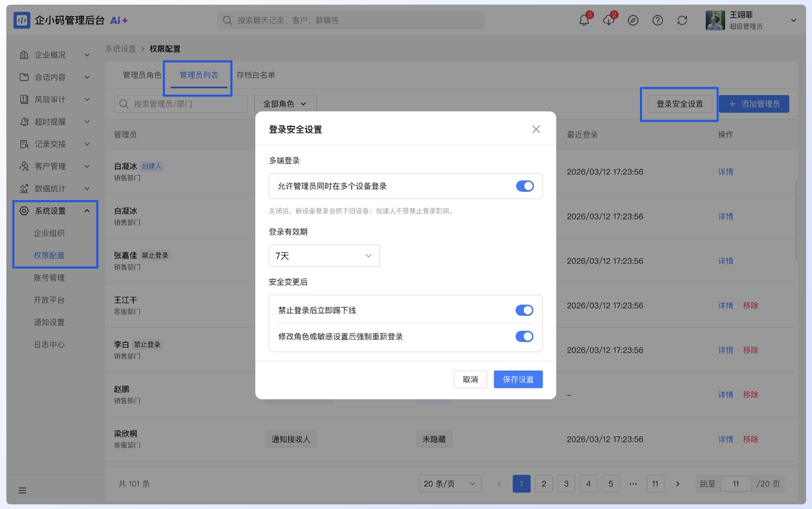Open the download center cloud icon
The height and width of the screenshot is (509, 812).
(x=609, y=20)
